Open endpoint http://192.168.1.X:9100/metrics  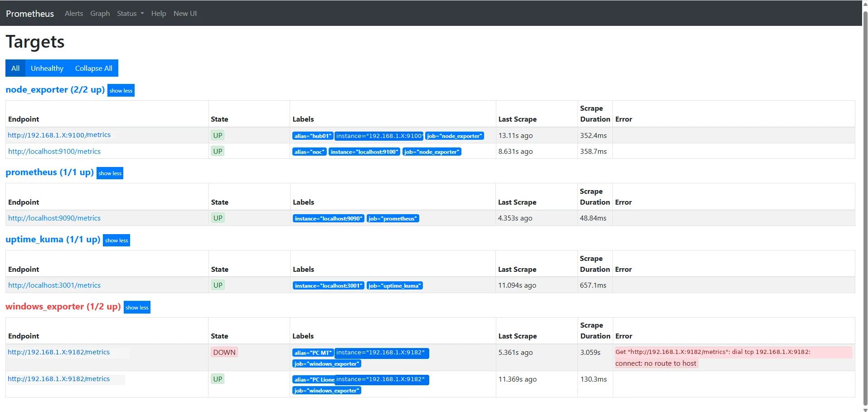coord(59,135)
